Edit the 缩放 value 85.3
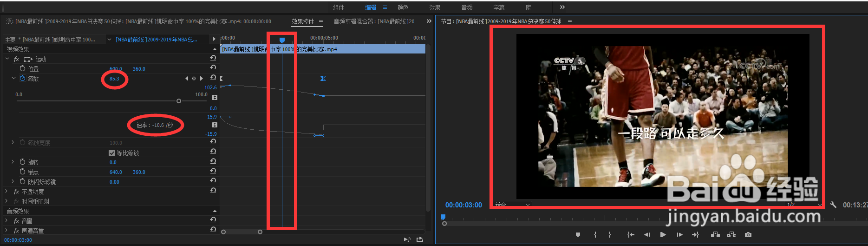Screen dimensions: 868x246 pos(114,79)
